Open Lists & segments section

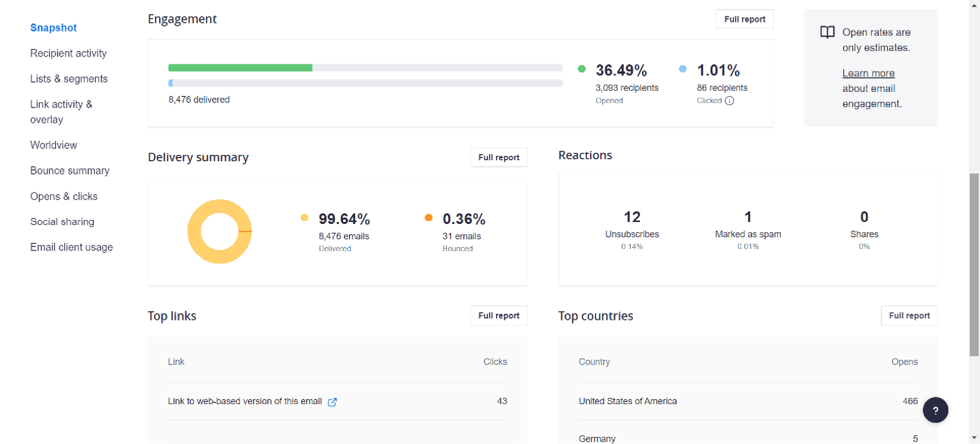pos(69,79)
